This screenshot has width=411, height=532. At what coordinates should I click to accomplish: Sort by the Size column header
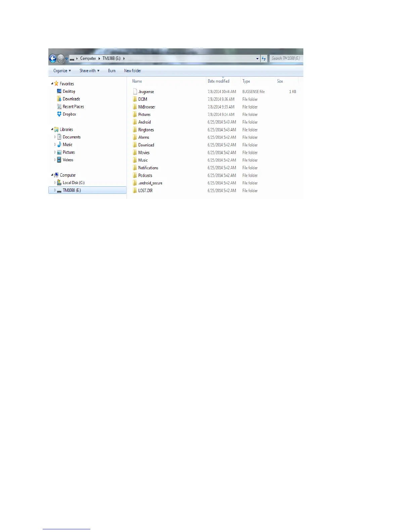click(x=280, y=81)
